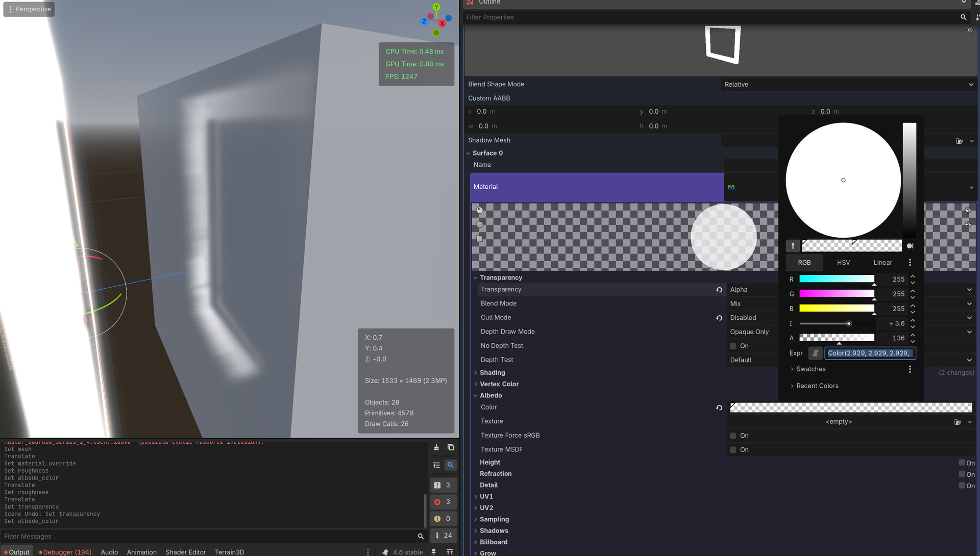Click the Expr script mode icon

(815, 353)
